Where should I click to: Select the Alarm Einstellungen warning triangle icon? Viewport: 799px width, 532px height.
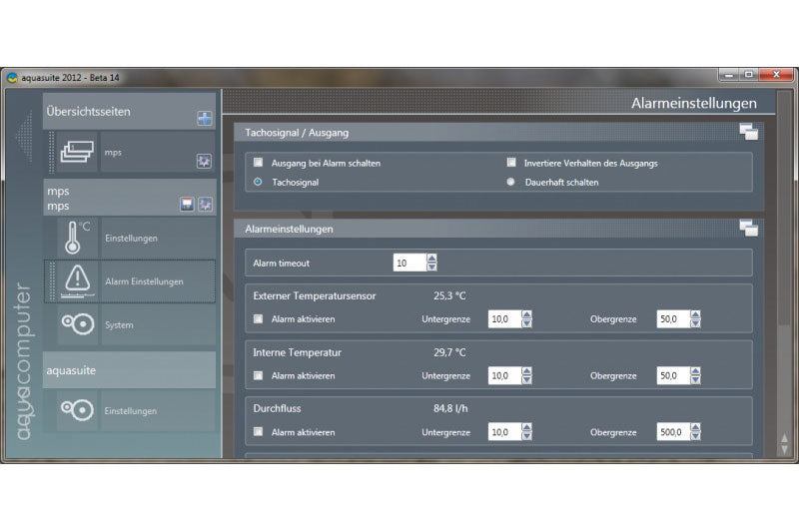pos(77,281)
